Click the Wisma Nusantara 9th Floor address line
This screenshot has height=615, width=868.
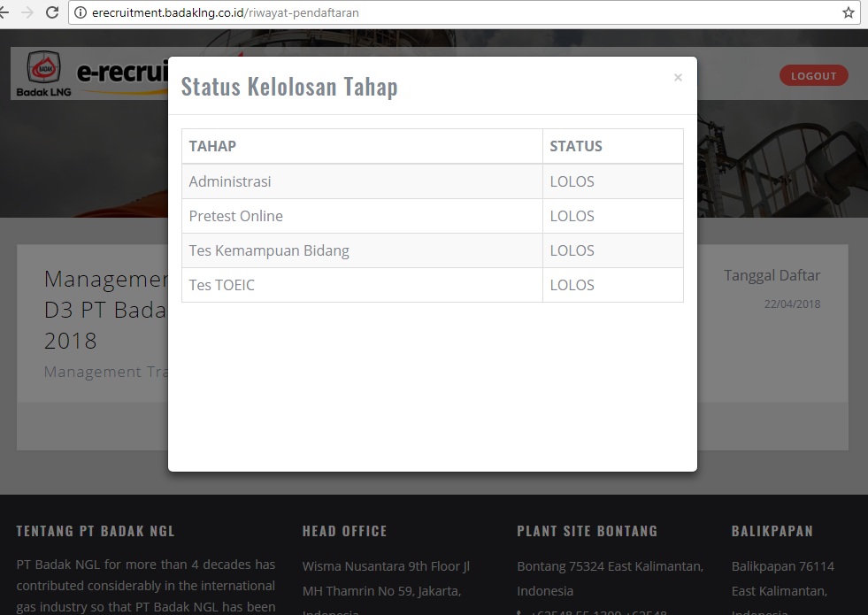coord(386,567)
